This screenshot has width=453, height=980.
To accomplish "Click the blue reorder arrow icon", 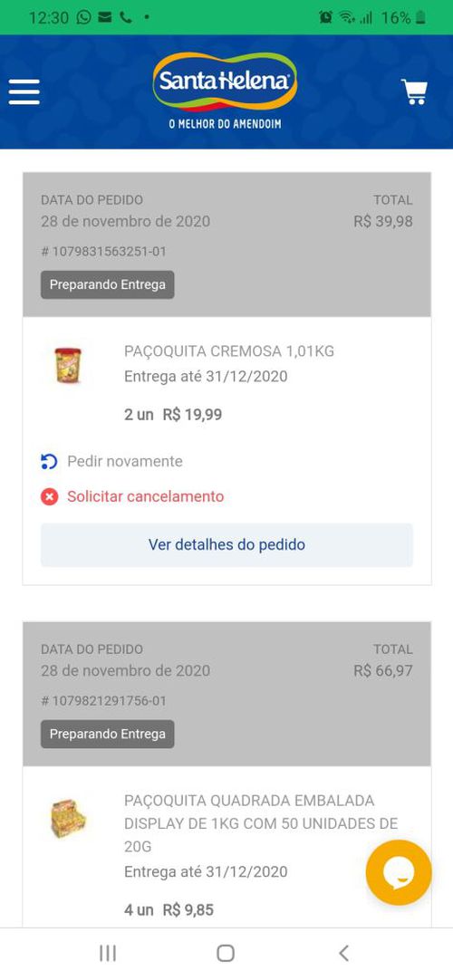I will point(49,462).
